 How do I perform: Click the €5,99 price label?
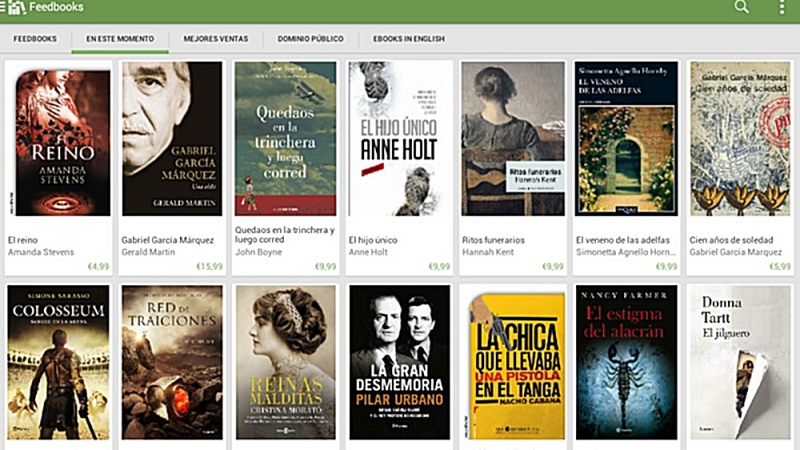tap(780, 266)
